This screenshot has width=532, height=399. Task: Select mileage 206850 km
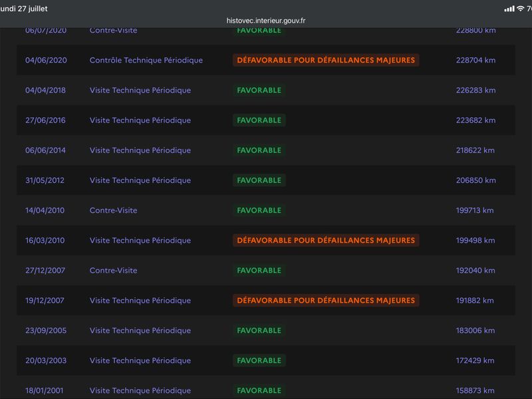[476, 180]
